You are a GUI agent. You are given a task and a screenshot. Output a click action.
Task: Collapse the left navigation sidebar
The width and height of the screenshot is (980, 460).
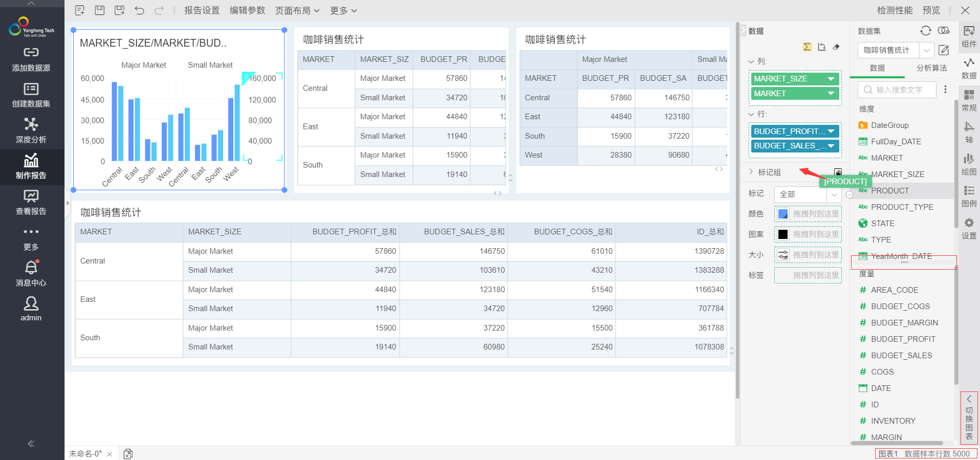click(x=31, y=444)
